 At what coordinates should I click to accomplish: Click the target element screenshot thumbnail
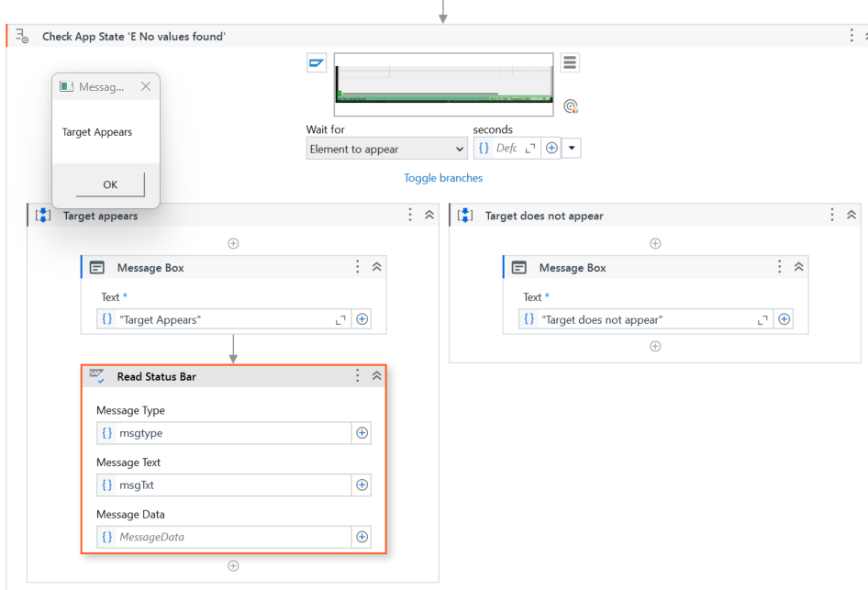[x=443, y=84]
